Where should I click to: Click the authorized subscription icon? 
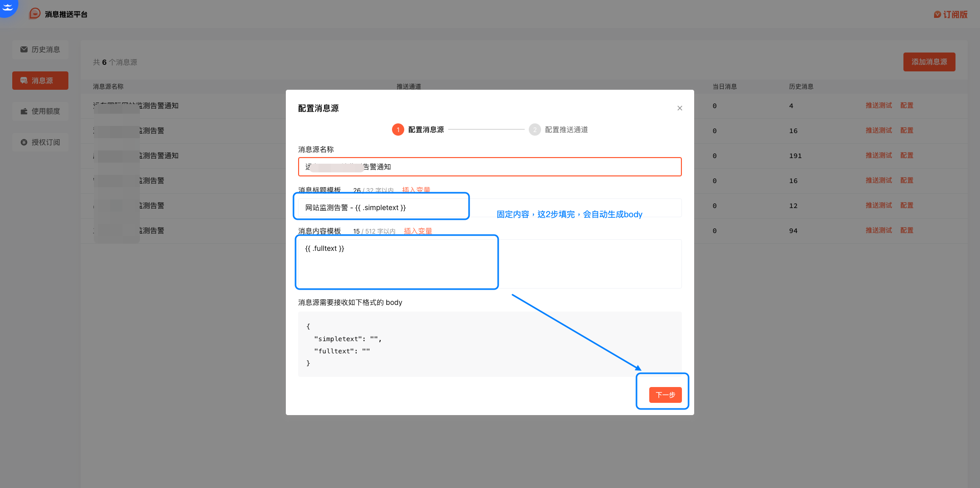click(x=24, y=142)
